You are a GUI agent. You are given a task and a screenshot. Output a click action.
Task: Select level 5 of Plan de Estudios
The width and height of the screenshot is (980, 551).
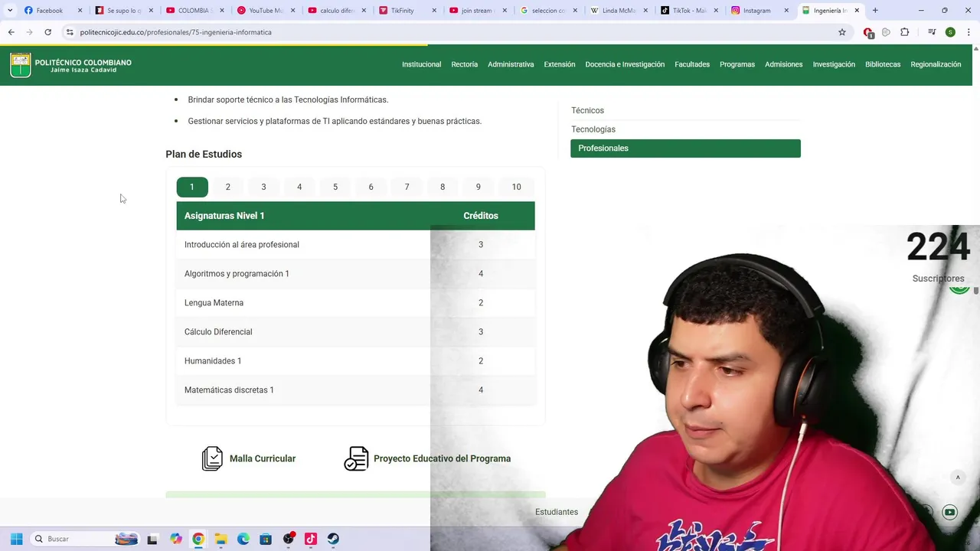[x=335, y=187]
